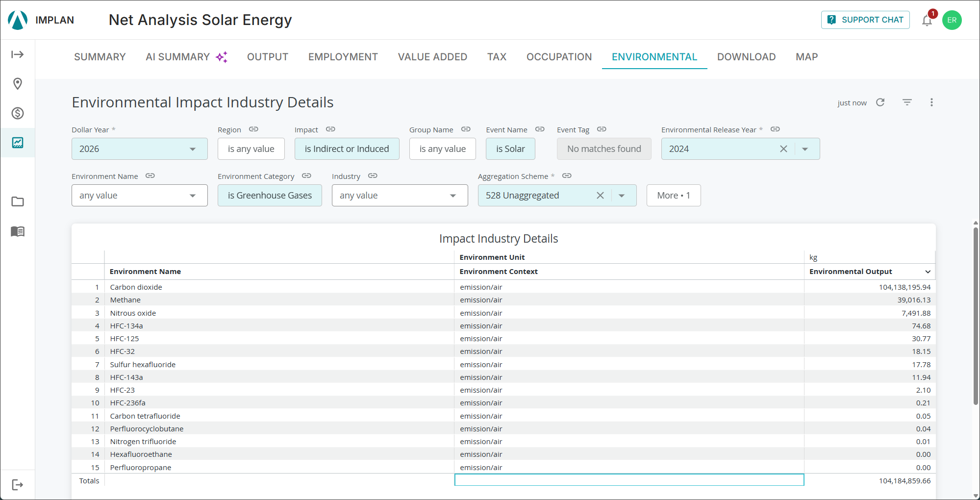
Task: Click the page vertical scrollbar thumb
Action: pyautogui.click(x=976, y=316)
